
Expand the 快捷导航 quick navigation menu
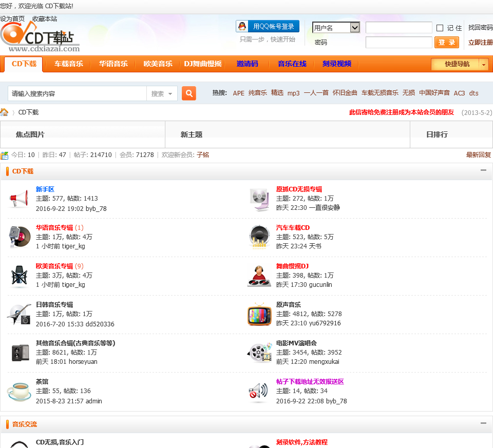459,64
